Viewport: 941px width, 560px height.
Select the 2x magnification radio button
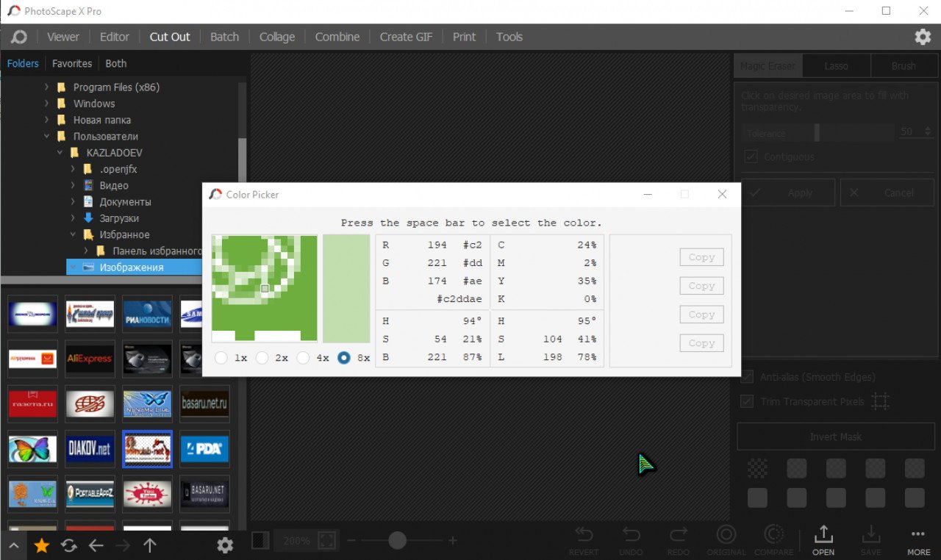(262, 358)
